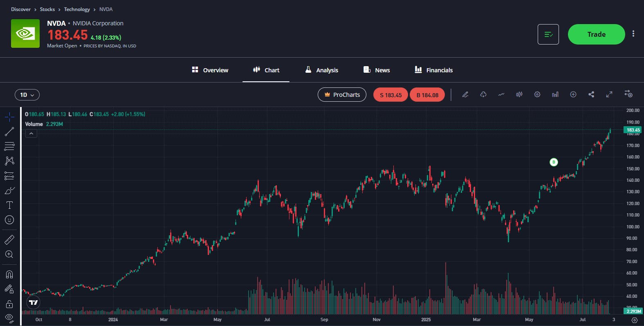Open the Fibonacci retracement tools

tap(9, 146)
